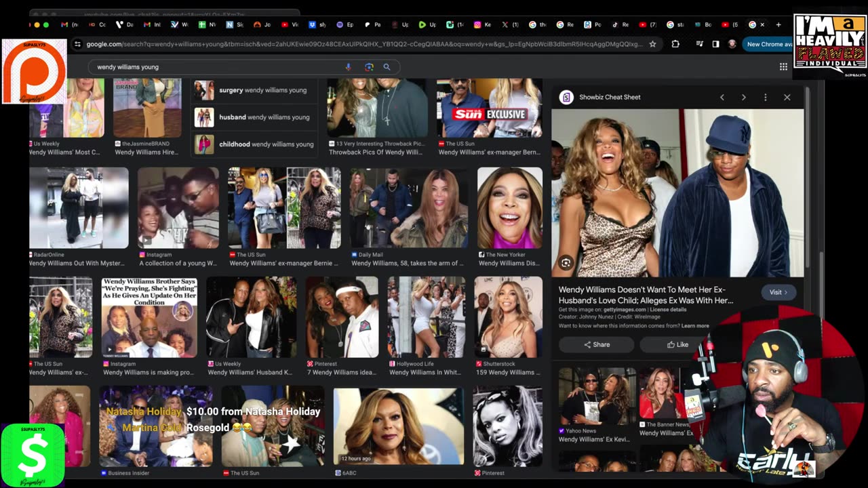
Task: Open theJasmineBRAND 'Wendy Williams Hire' thumbnail
Action: point(147,108)
